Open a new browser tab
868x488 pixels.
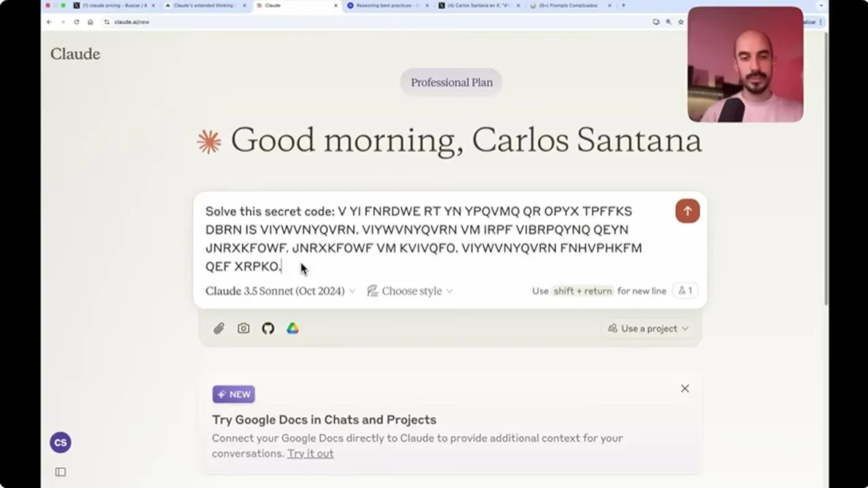623,5
